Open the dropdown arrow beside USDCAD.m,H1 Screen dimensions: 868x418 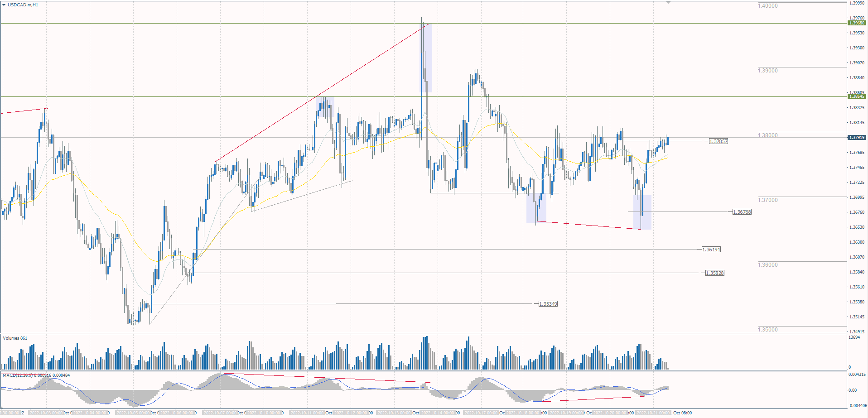click(x=4, y=5)
